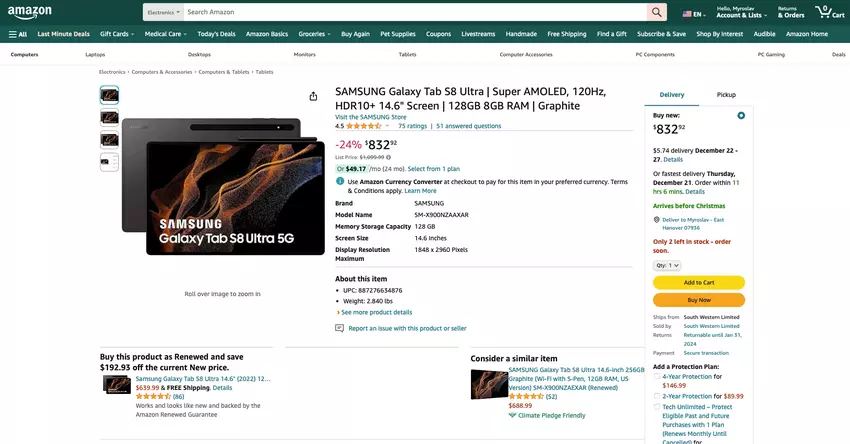Click the Buy Now button
Viewport: 850px width, 444px height.
click(x=699, y=300)
